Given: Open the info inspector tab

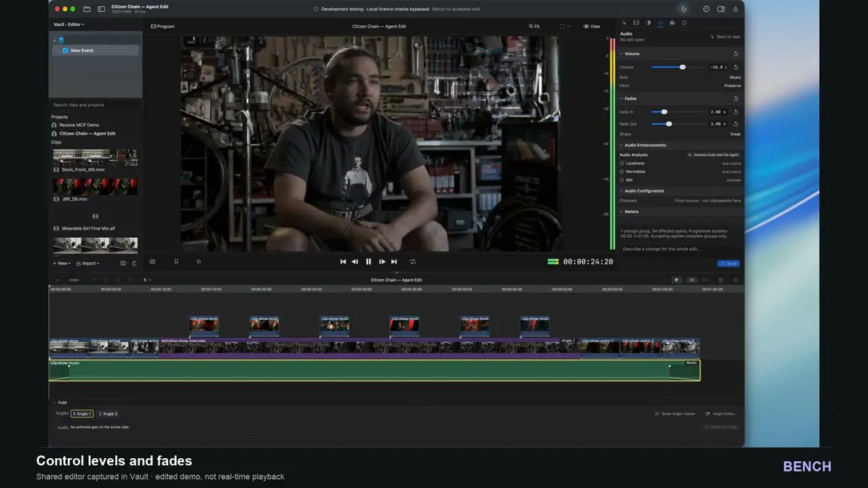Looking at the screenshot, I should (684, 23).
